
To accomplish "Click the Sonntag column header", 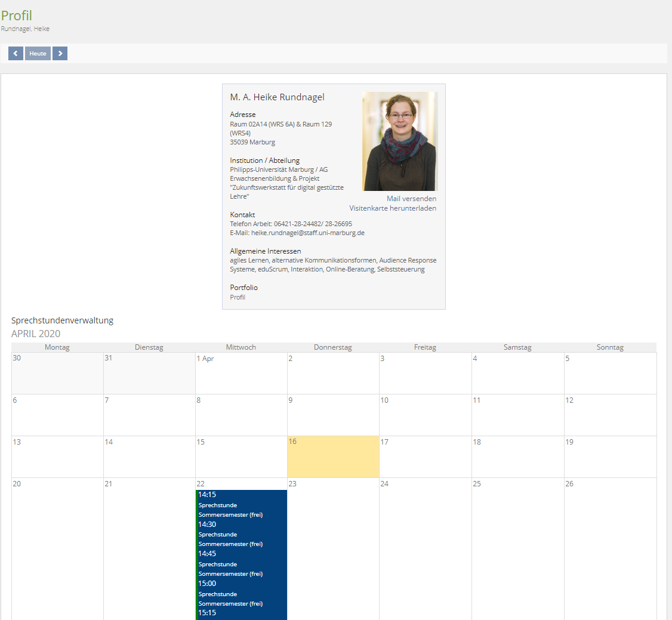I will pyautogui.click(x=610, y=347).
